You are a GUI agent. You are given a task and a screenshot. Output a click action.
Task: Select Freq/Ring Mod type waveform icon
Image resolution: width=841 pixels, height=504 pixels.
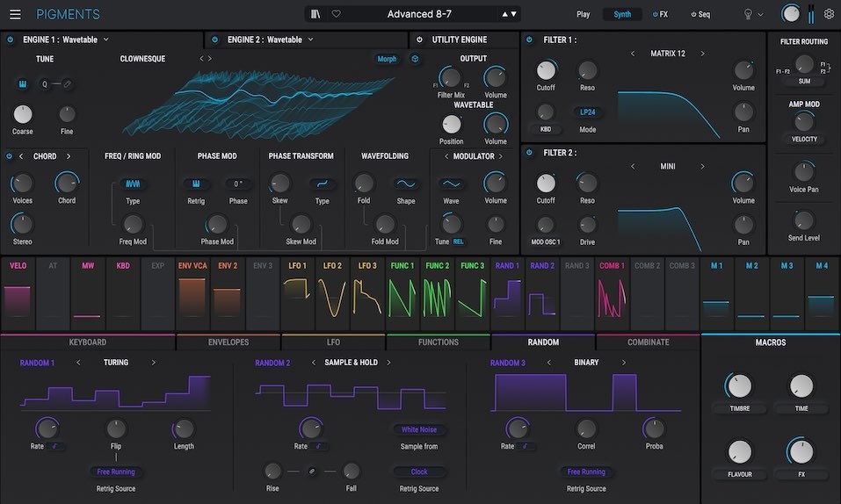coord(133,184)
